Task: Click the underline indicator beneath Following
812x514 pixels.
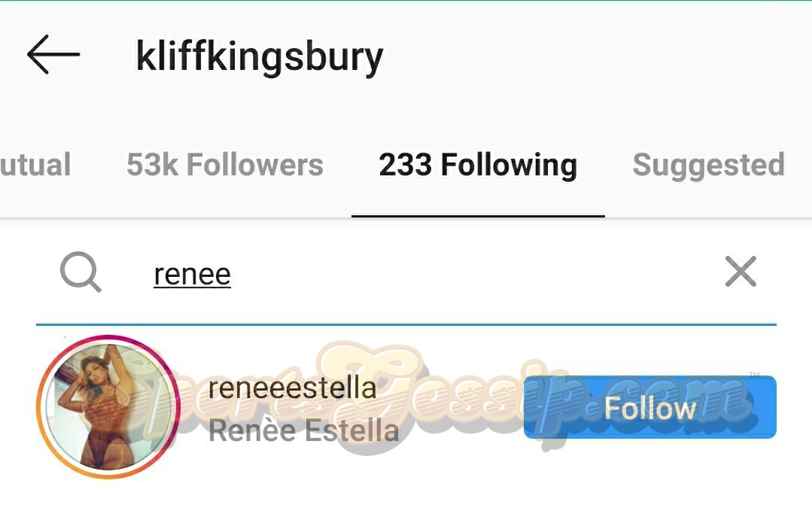Action: pos(478,216)
